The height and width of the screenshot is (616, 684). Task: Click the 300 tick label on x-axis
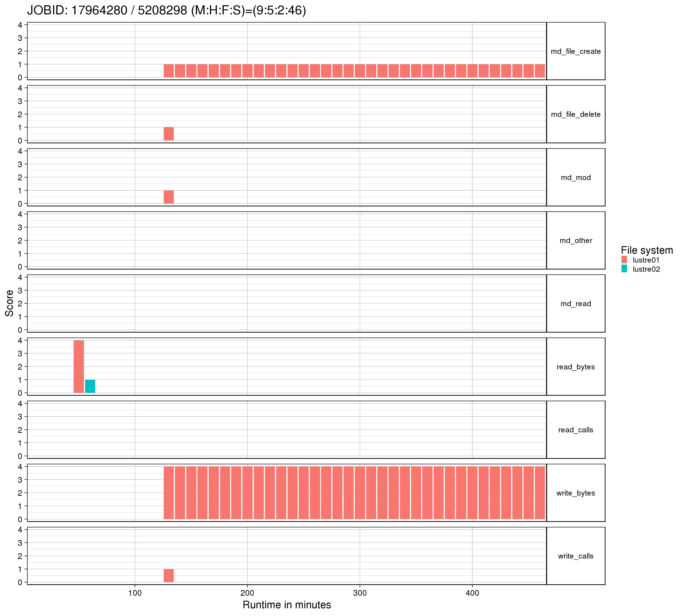pyautogui.click(x=360, y=593)
